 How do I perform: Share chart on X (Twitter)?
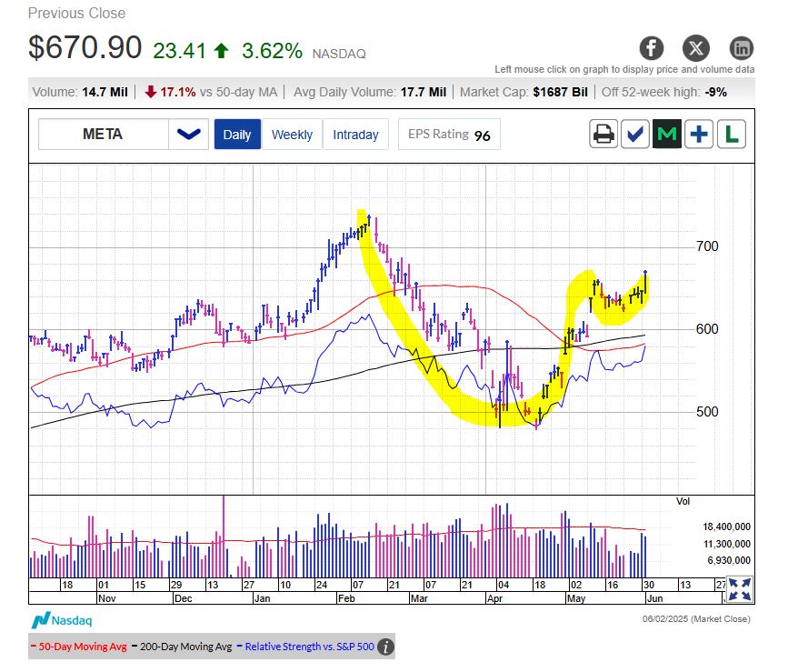point(696,48)
